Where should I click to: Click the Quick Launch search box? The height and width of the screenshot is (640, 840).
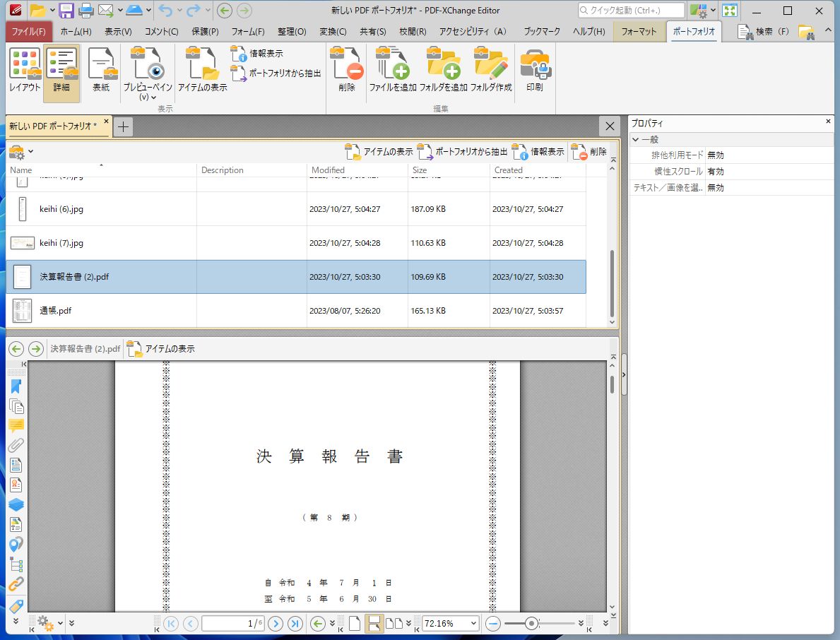coord(631,10)
